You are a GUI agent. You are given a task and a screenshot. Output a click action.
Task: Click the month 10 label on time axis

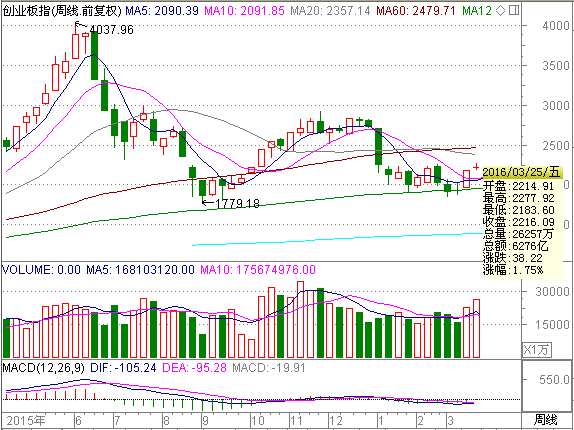coord(257,420)
